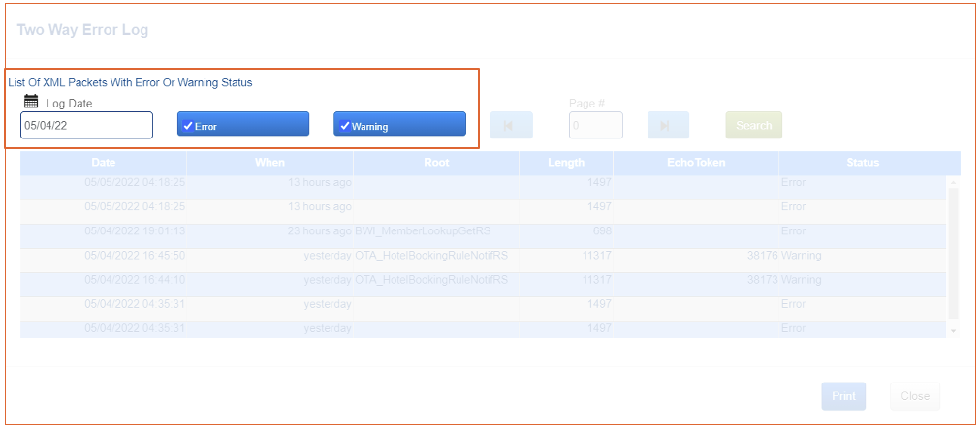Select the row with EchoToken 38173
The height and width of the screenshot is (429, 980).
431,280
